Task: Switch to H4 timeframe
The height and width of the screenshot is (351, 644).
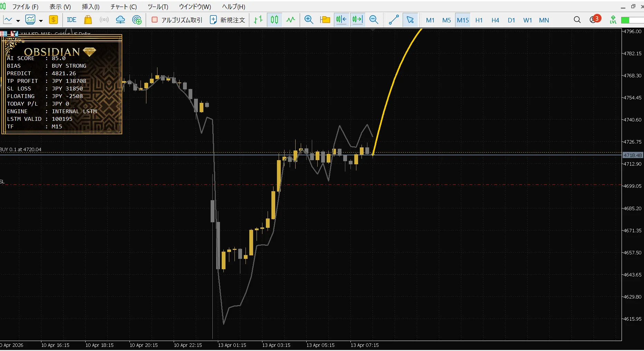Action: tap(495, 20)
